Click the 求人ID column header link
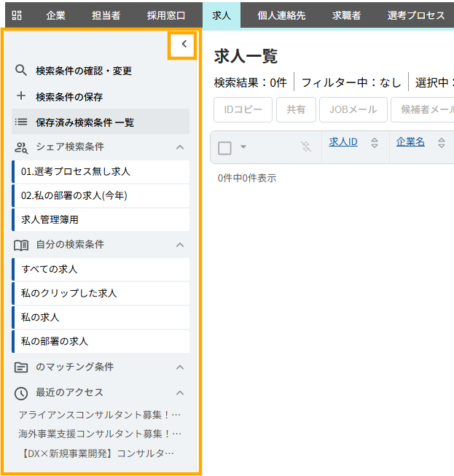This screenshot has width=454, height=476. pos(343,142)
